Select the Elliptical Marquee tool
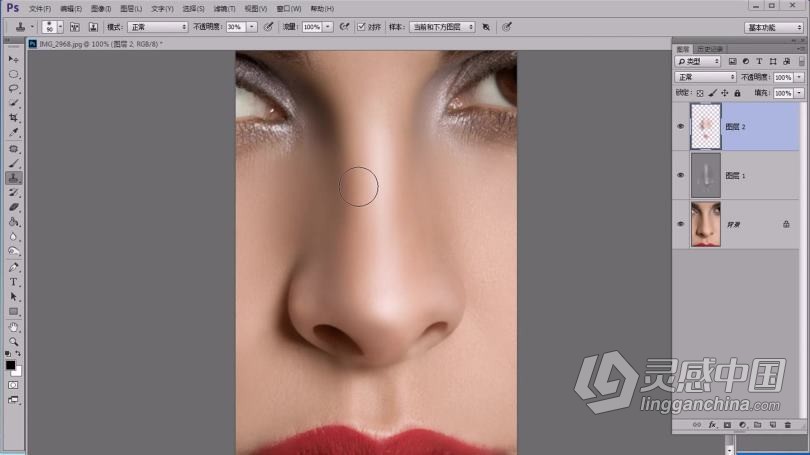Image resolution: width=810 pixels, height=455 pixels. click(13, 74)
